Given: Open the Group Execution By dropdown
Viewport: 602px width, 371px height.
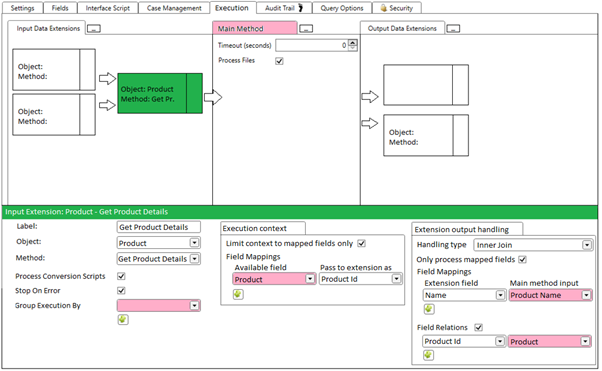Looking at the screenshot, I should (159, 306).
